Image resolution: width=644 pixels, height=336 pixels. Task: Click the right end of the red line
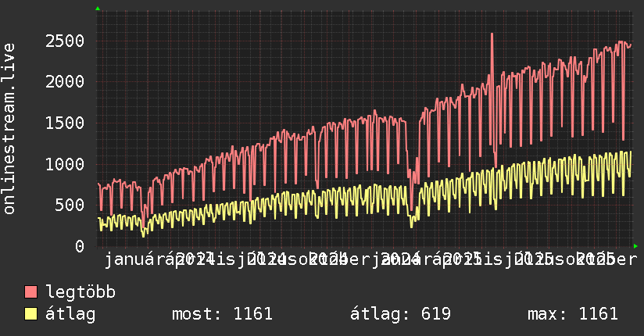click(x=630, y=45)
